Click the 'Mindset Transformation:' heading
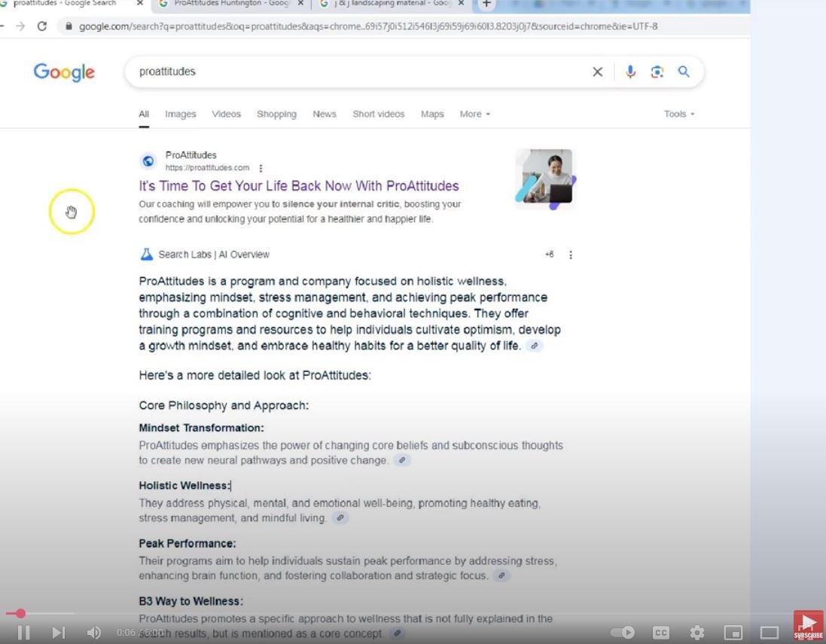Viewport: 826px width, 644px height. 201,428
